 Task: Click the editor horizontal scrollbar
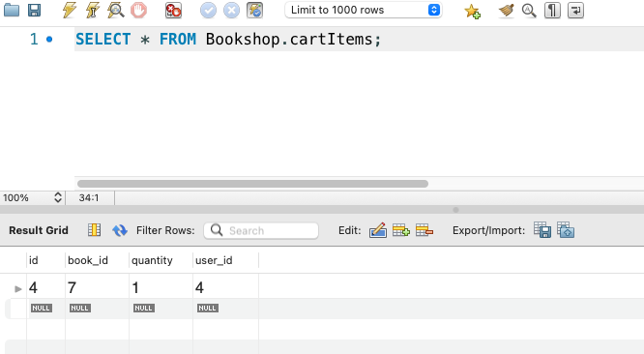(252, 184)
